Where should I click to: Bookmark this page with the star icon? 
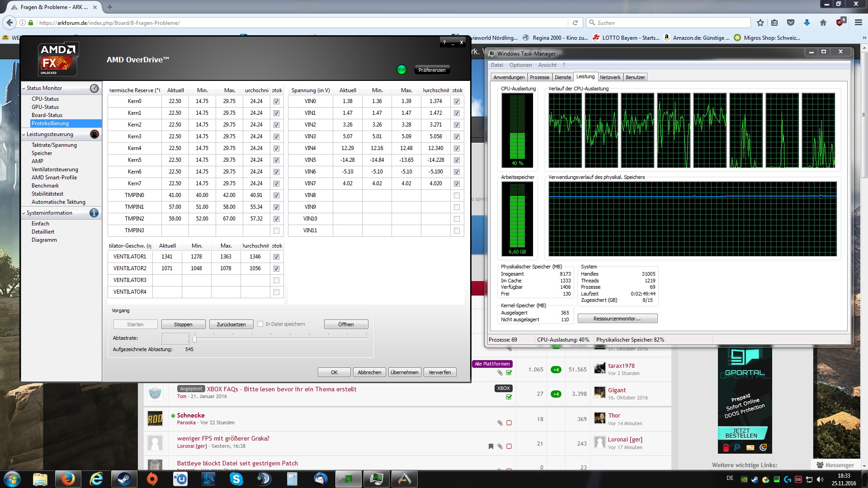click(760, 23)
